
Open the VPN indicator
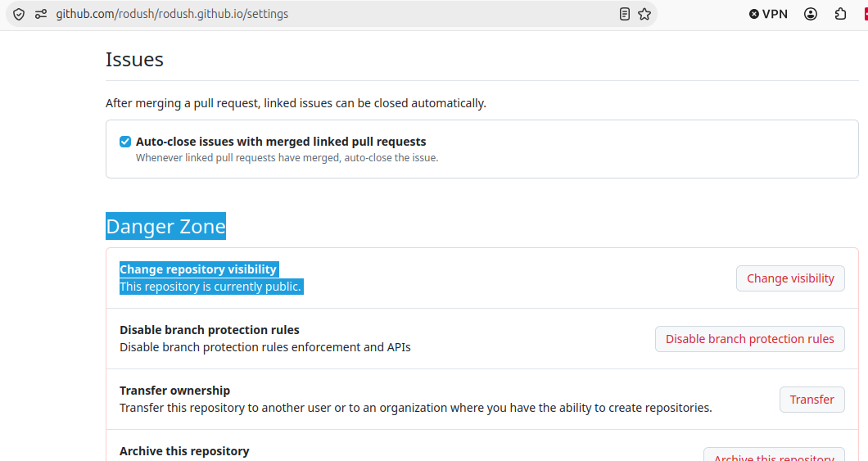[x=768, y=15]
